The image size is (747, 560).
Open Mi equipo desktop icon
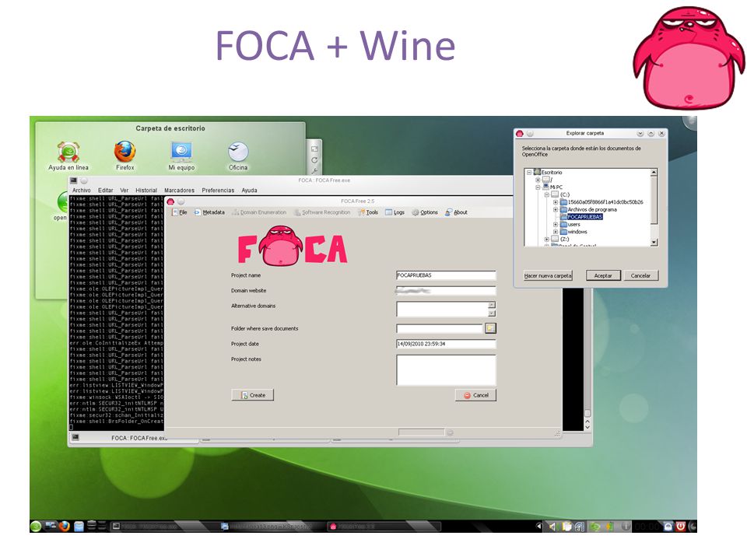pos(181,156)
